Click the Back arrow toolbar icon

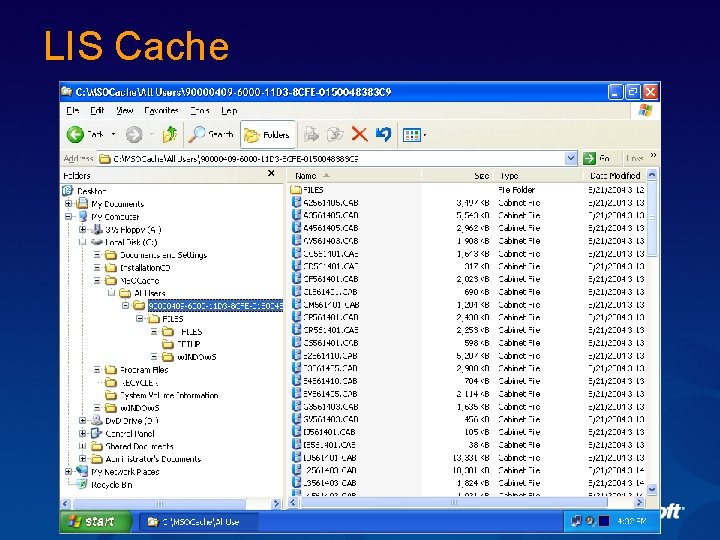[x=75, y=135]
